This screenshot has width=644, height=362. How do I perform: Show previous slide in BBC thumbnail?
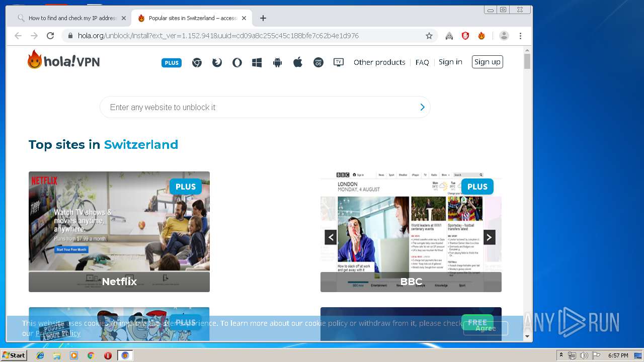tap(331, 237)
